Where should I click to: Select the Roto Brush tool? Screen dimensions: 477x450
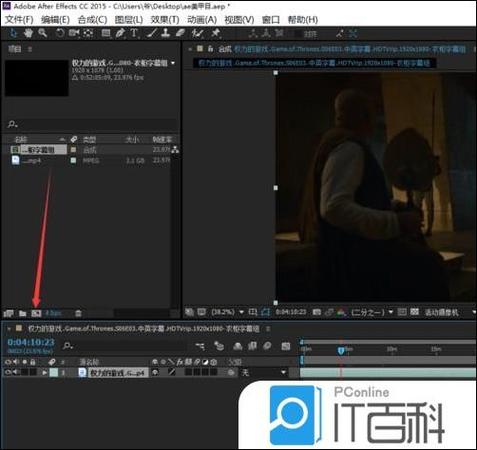pos(198,33)
